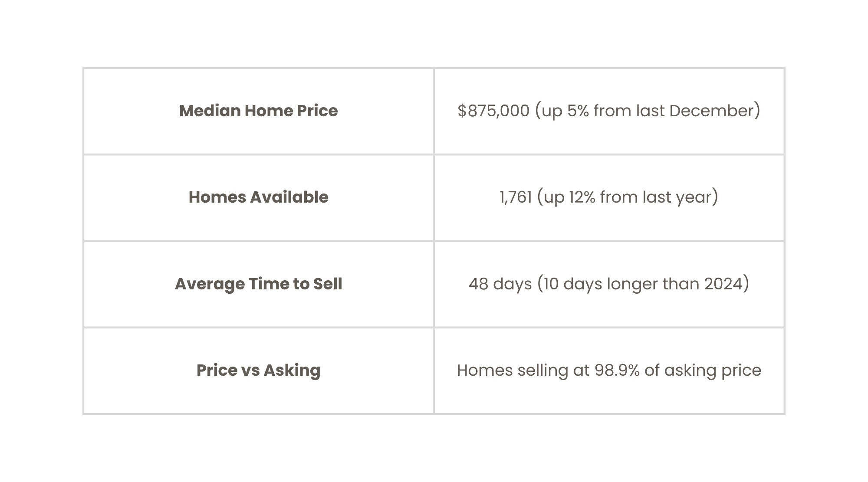Click the word "Sell" in third label
868x482 pixels.
tap(328, 284)
